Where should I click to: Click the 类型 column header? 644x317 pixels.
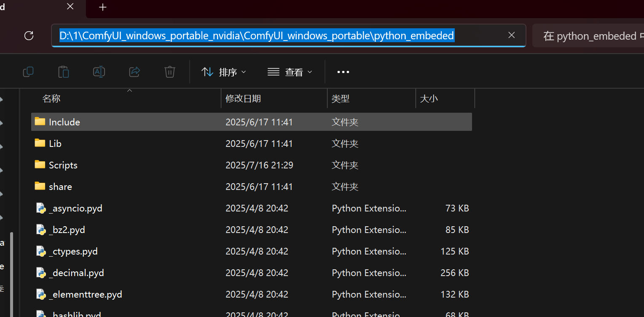(341, 99)
